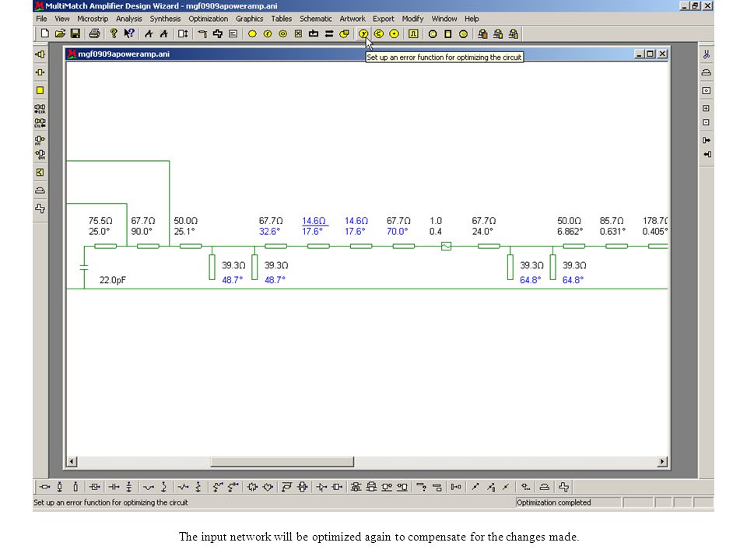
Task: Minimize the mgf0909apoweramp.ani child window
Action: tap(640, 54)
